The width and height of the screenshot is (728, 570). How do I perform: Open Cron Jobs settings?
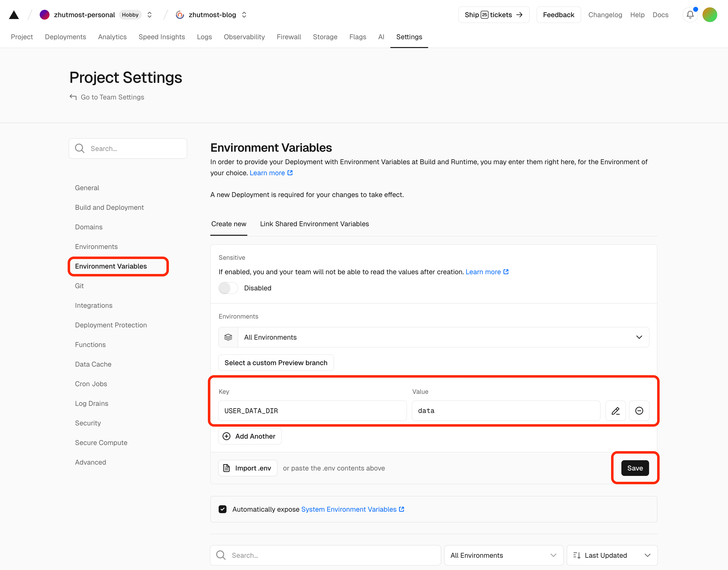click(x=91, y=384)
